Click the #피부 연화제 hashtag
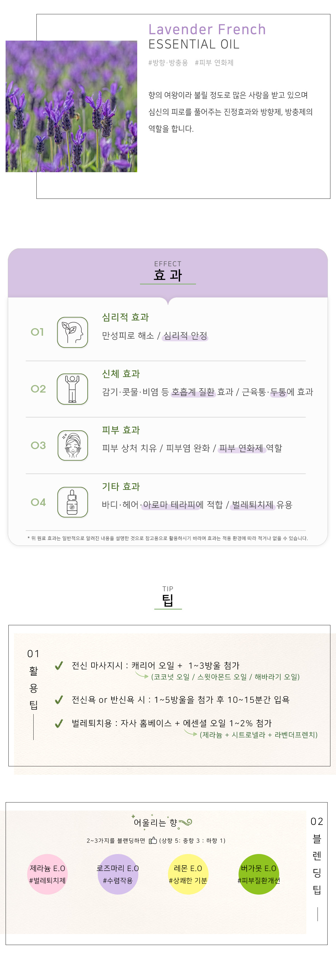 214,63
